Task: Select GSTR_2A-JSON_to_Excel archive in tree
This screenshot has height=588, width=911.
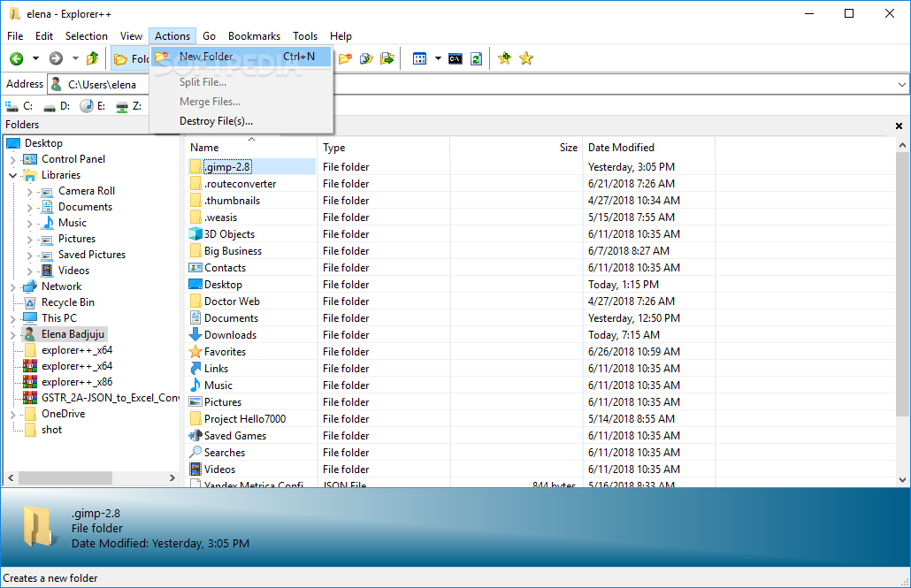Action: tap(111, 397)
